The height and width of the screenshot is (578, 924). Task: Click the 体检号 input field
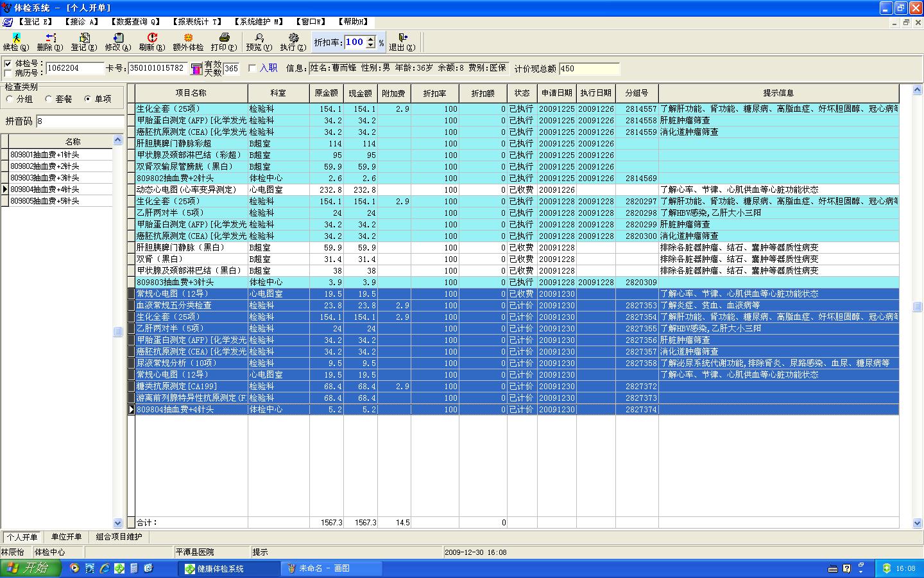[75, 68]
